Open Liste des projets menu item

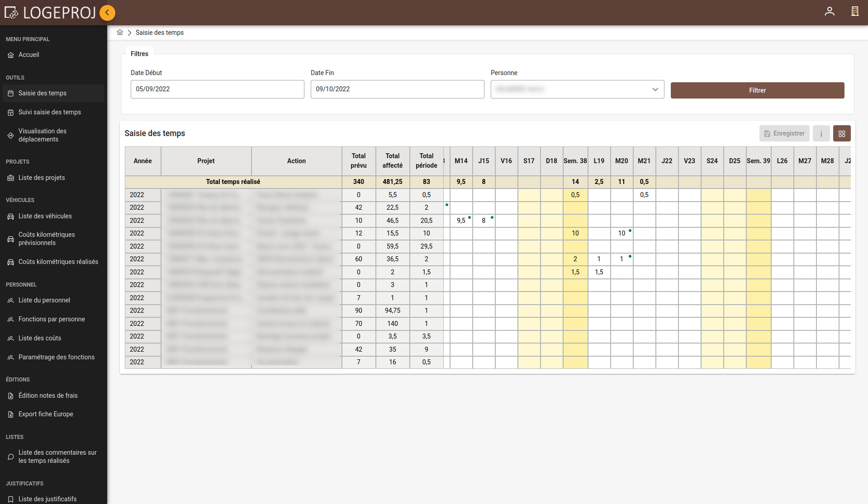coord(42,178)
